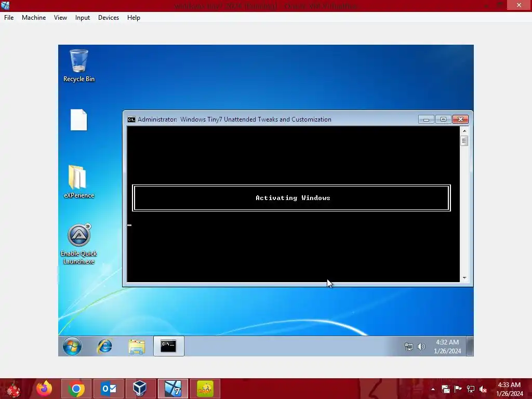Open Windows Explorer in guest taskbar
532x399 pixels.
pyautogui.click(x=137, y=347)
